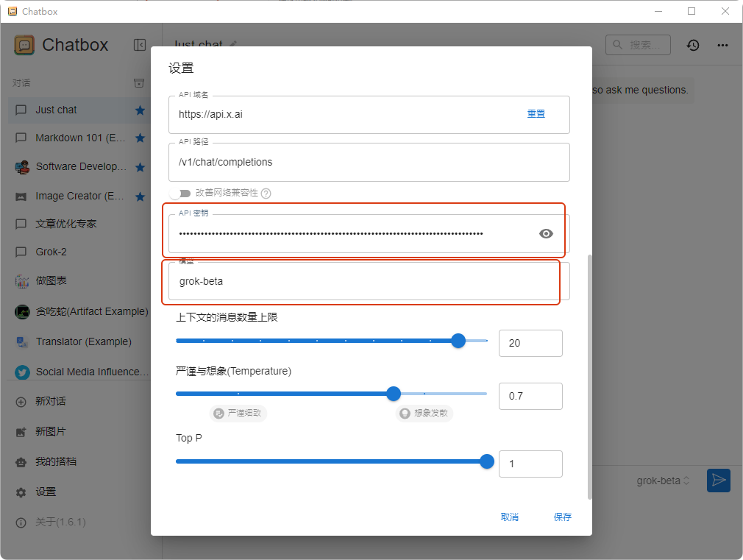Image resolution: width=743 pixels, height=560 pixels.
Task: Click the 想象发散 preset chip
Action: coord(424,413)
